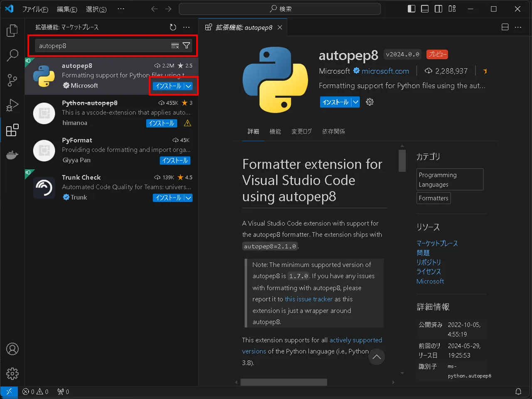Image resolution: width=532 pixels, height=399 pixels.
Task: Install autopep8 from the search list
Action: coord(168,86)
